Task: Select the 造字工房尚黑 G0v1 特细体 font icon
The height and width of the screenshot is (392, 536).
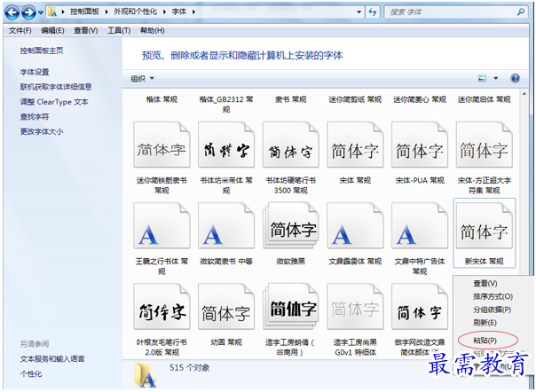Action: coord(355,307)
